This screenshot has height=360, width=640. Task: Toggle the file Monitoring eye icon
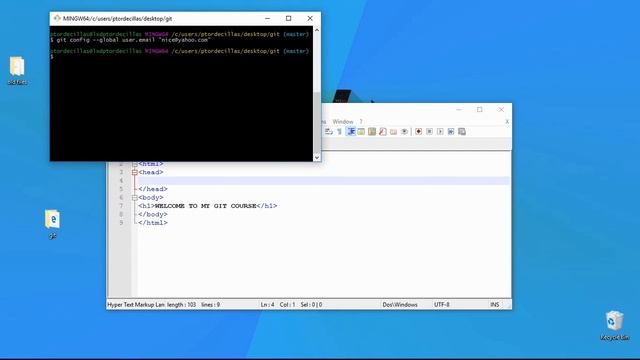pyautogui.click(x=404, y=131)
